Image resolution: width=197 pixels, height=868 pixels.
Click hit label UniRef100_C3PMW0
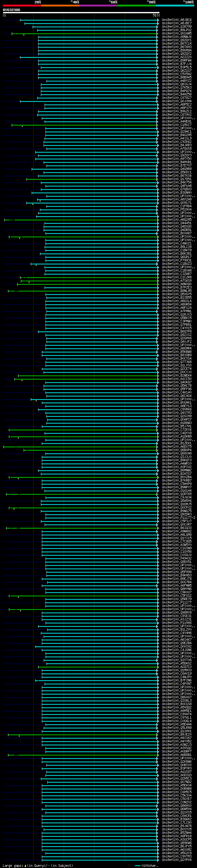point(177,321)
